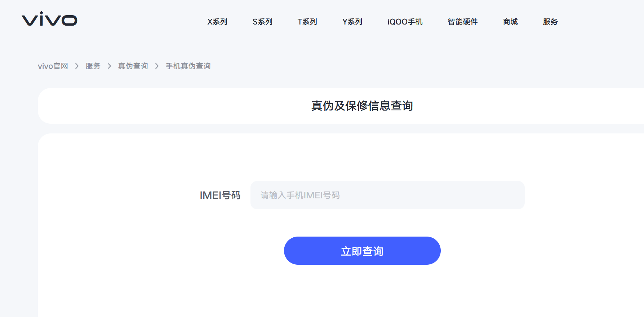Open 服务 in the top navigation bar
Viewport: 644px width, 317px height.
(550, 22)
